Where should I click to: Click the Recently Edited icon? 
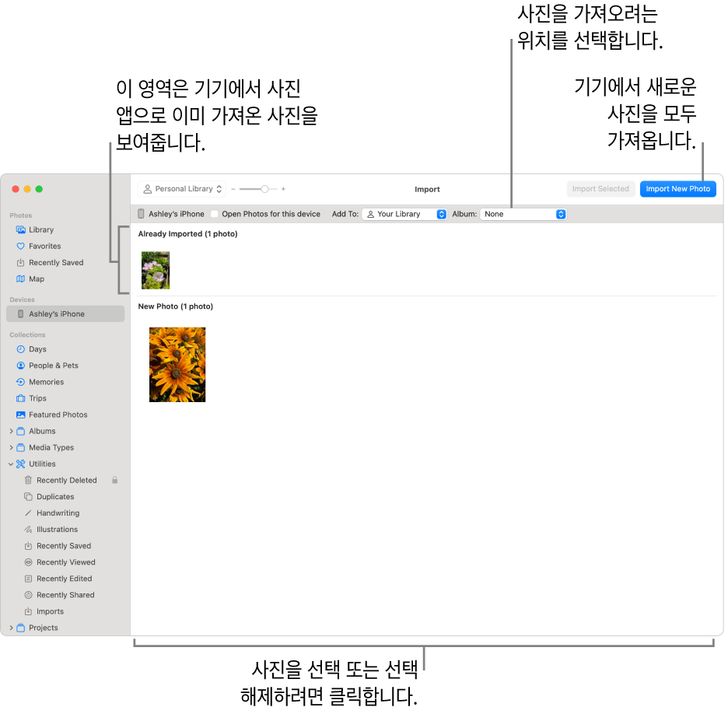pyautogui.click(x=28, y=579)
